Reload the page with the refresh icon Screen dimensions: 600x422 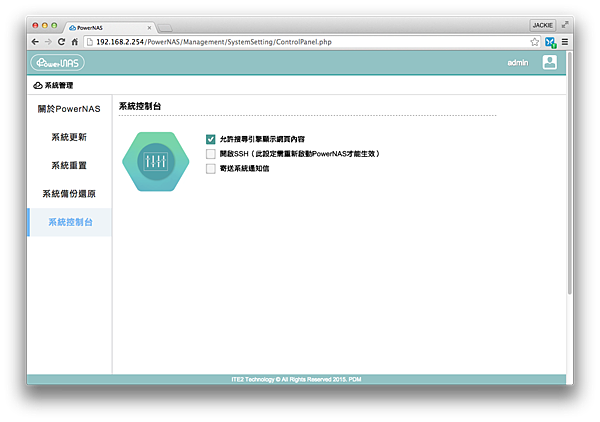click(x=61, y=42)
